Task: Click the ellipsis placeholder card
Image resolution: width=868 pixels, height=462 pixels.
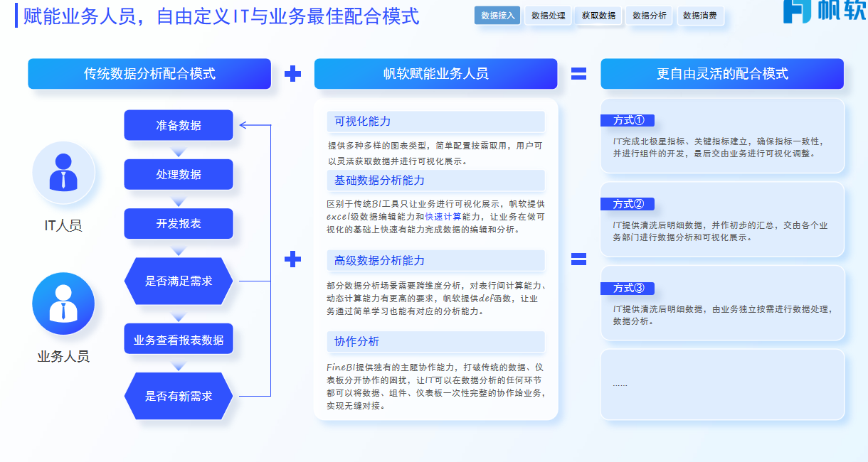Action: 722,384
